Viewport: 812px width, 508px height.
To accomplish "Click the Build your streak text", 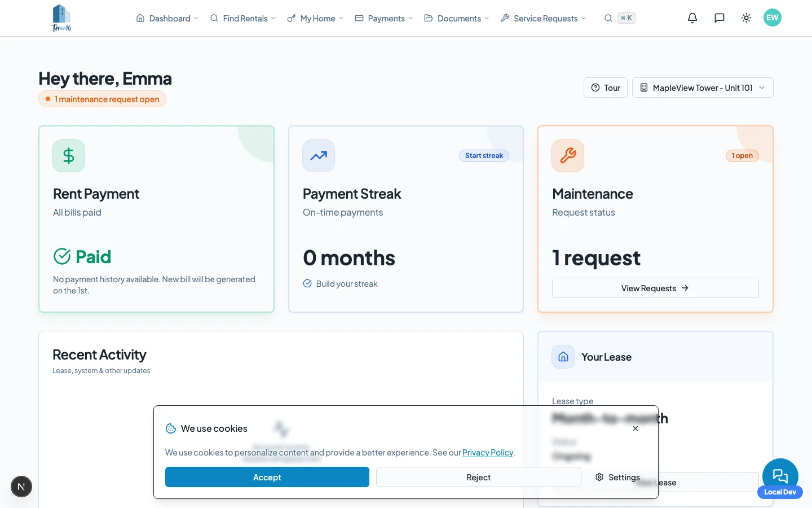I will [347, 284].
